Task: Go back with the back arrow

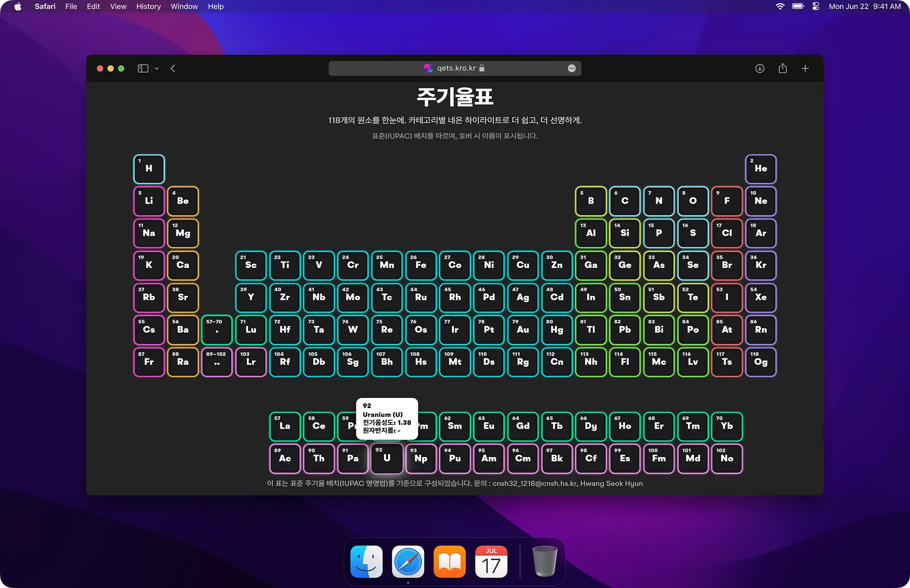Action: click(173, 68)
